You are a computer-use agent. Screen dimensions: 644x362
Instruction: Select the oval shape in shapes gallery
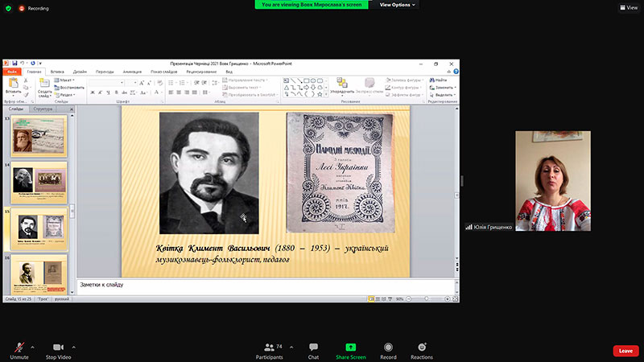[313, 81]
